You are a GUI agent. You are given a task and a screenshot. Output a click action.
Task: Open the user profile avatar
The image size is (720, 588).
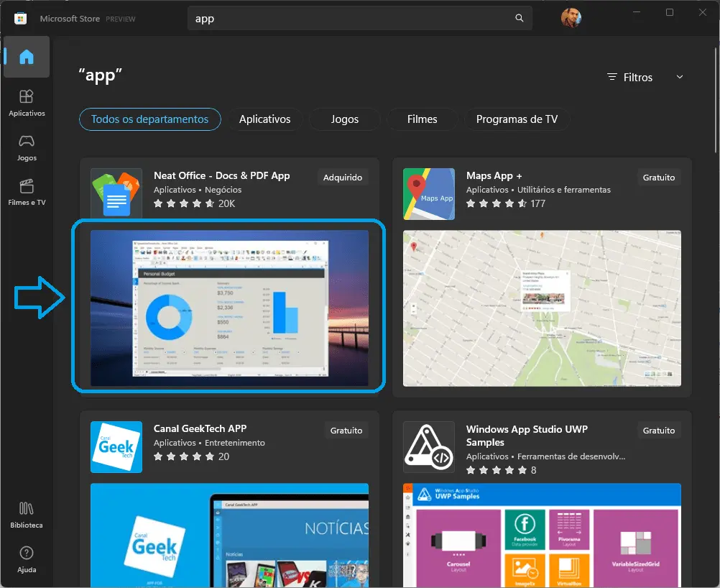(571, 19)
